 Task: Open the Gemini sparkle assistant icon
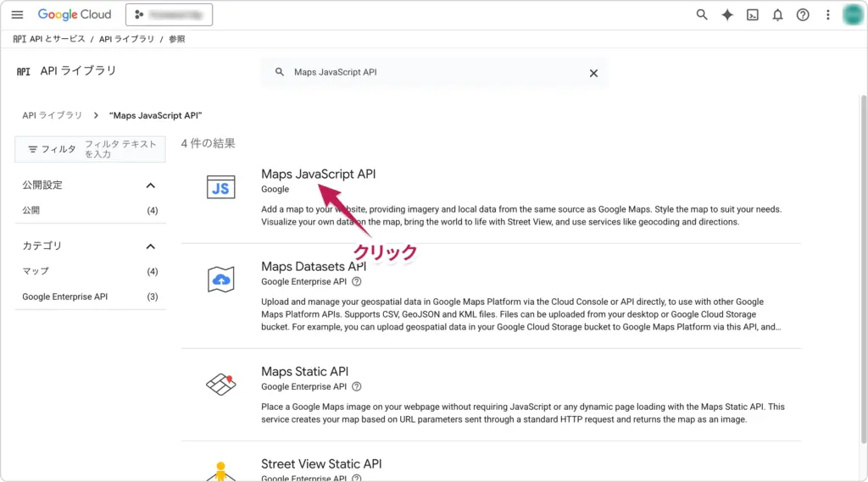pyautogui.click(x=726, y=15)
